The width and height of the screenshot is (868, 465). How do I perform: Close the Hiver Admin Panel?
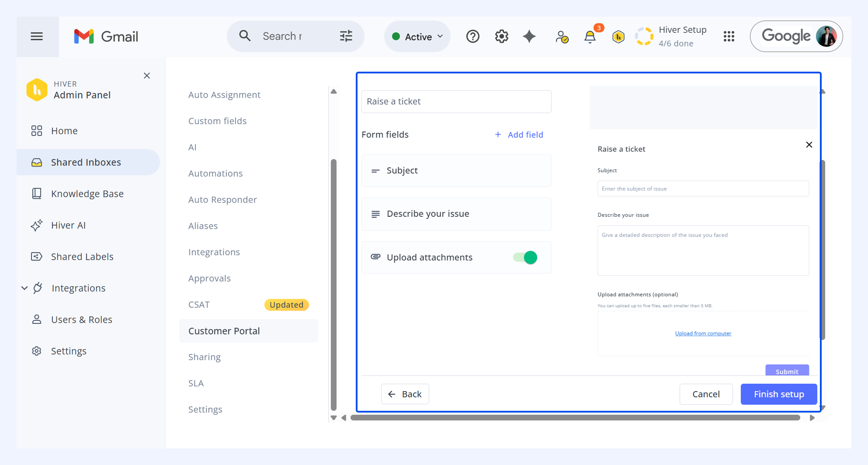(x=147, y=76)
